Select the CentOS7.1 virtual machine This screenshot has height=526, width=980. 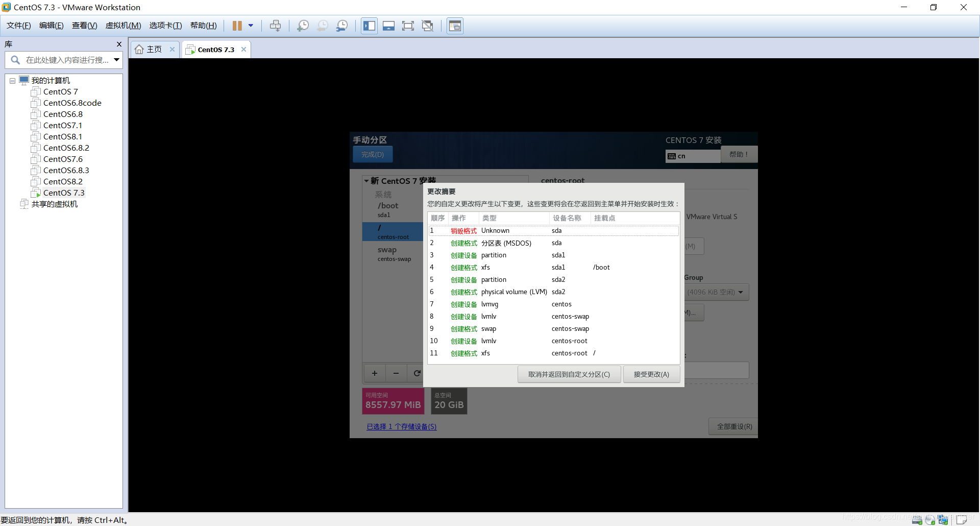coord(62,126)
